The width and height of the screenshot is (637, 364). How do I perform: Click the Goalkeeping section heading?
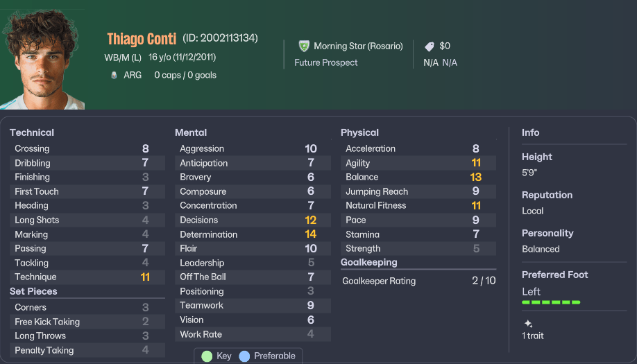[x=368, y=262]
